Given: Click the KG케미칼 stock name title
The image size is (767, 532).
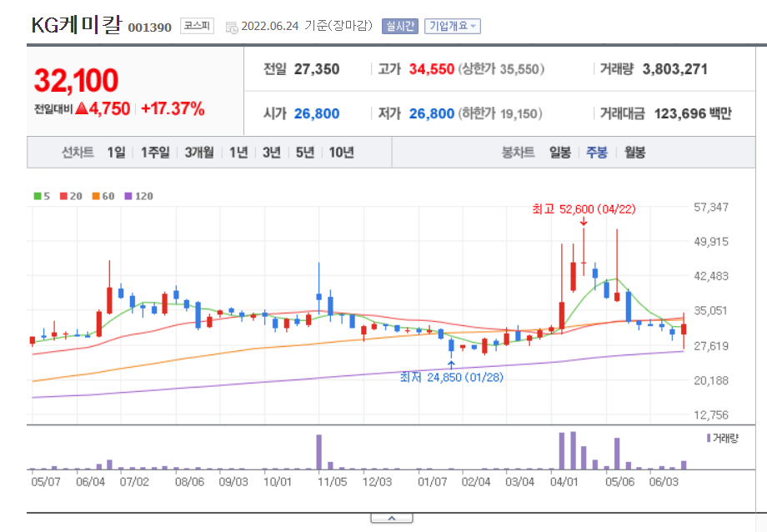Looking at the screenshot, I should pyautogui.click(x=77, y=25).
